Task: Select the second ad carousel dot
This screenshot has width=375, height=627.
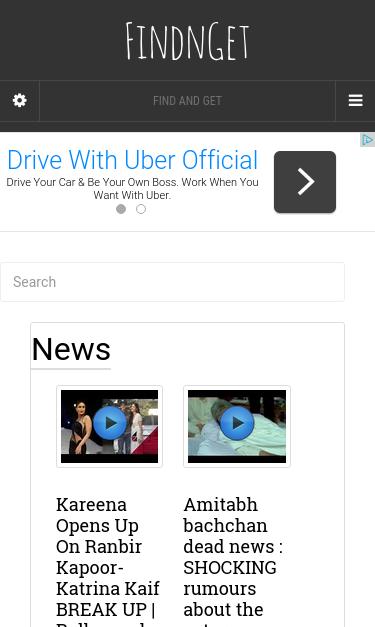Action: (141, 209)
